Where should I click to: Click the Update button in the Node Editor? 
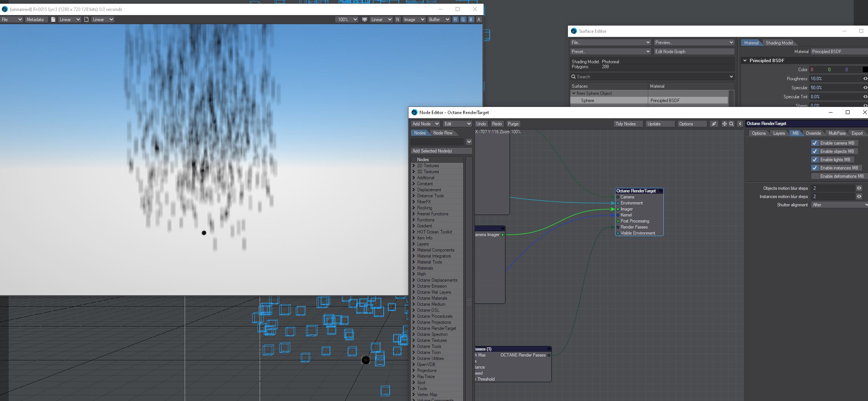[x=660, y=124]
